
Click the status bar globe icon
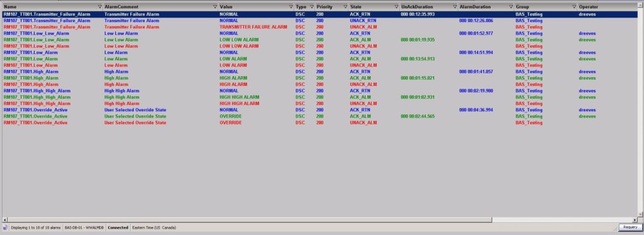(x=5, y=227)
